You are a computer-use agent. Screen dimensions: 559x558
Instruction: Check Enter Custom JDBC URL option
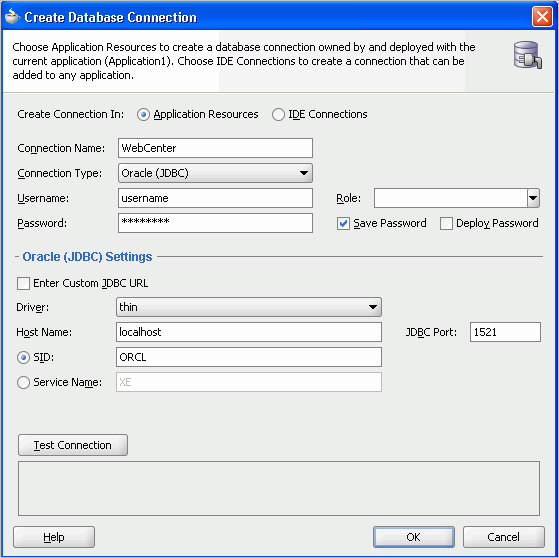[x=23, y=283]
